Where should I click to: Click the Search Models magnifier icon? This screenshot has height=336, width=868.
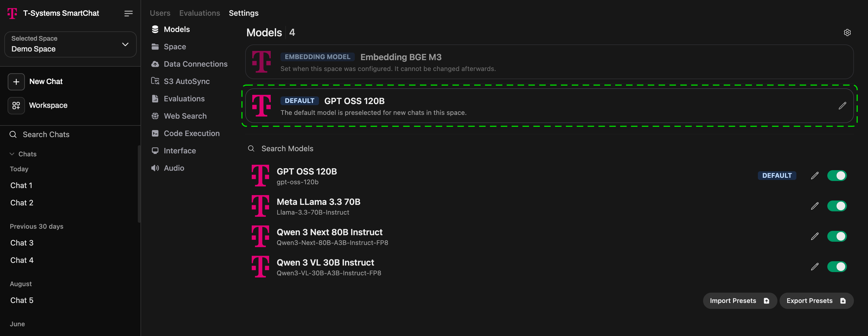[251, 149]
